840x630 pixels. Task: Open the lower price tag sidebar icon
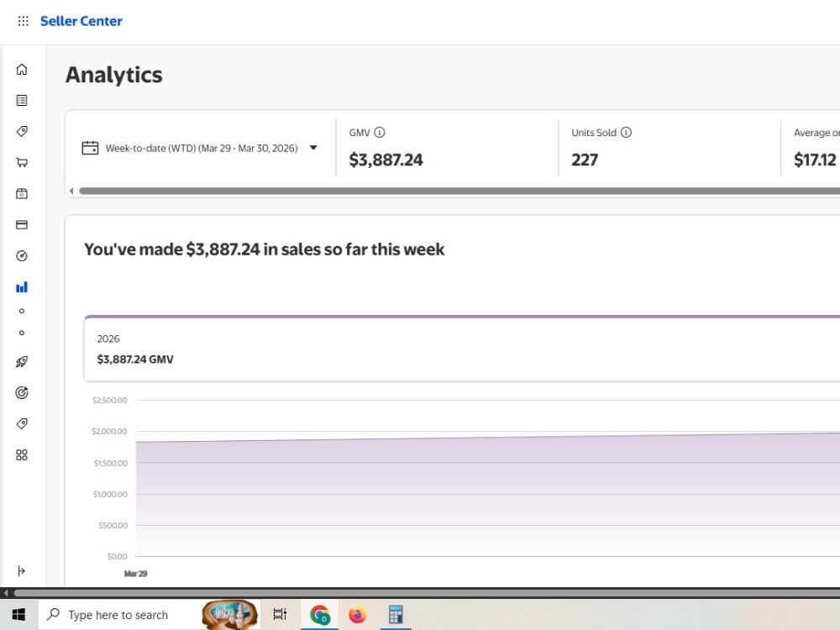[22, 423]
